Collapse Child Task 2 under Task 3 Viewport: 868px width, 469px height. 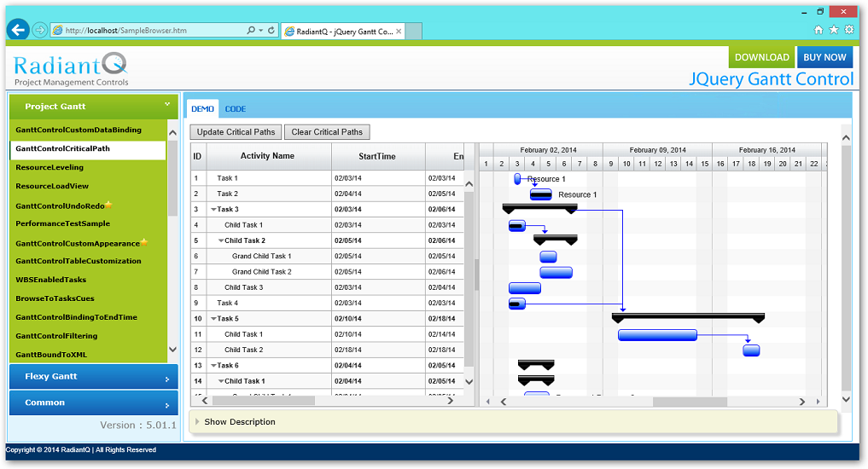[x=221, y=240]
